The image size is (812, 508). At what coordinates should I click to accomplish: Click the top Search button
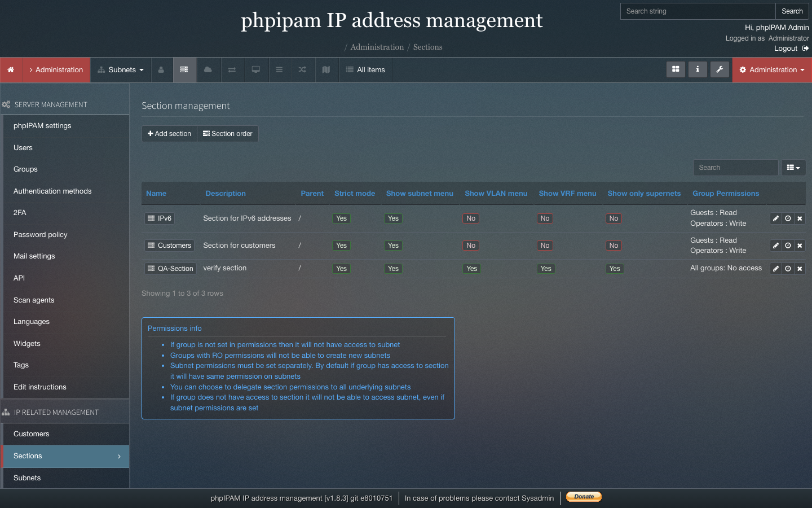pos(792,11)
